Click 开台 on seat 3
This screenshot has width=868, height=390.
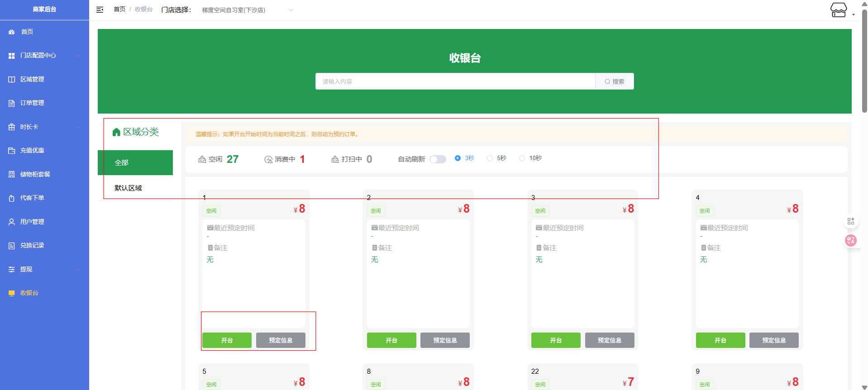[556, 340]
